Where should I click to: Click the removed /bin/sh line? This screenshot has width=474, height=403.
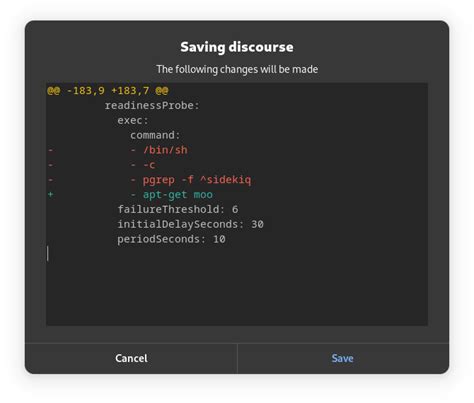(x=159, y=150)
